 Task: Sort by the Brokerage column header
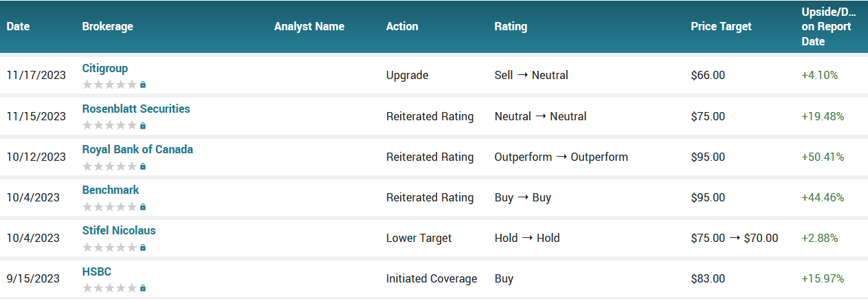[x=107, y=26]
